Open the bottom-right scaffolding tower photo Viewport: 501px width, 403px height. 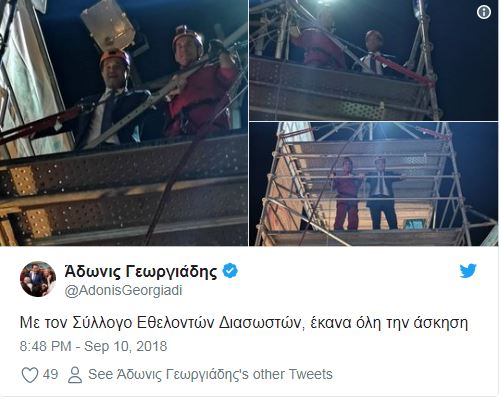click(x=374, y=184)
